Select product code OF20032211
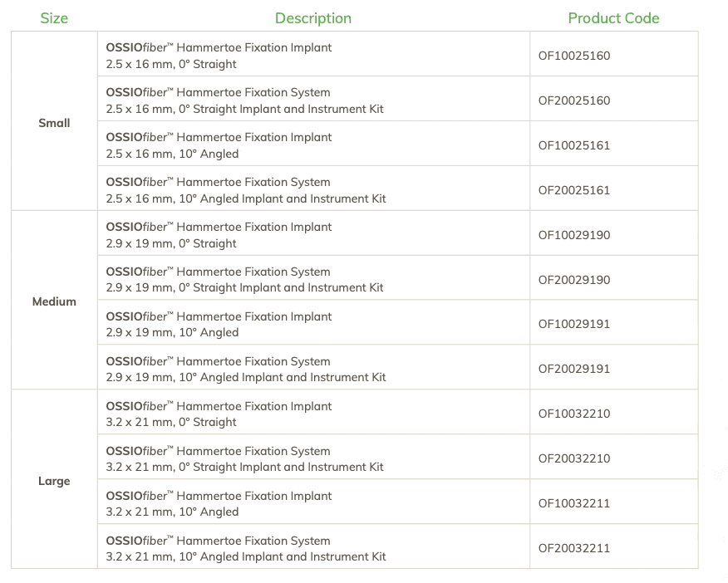Screen dimensions: 728x583 (574, 548)
